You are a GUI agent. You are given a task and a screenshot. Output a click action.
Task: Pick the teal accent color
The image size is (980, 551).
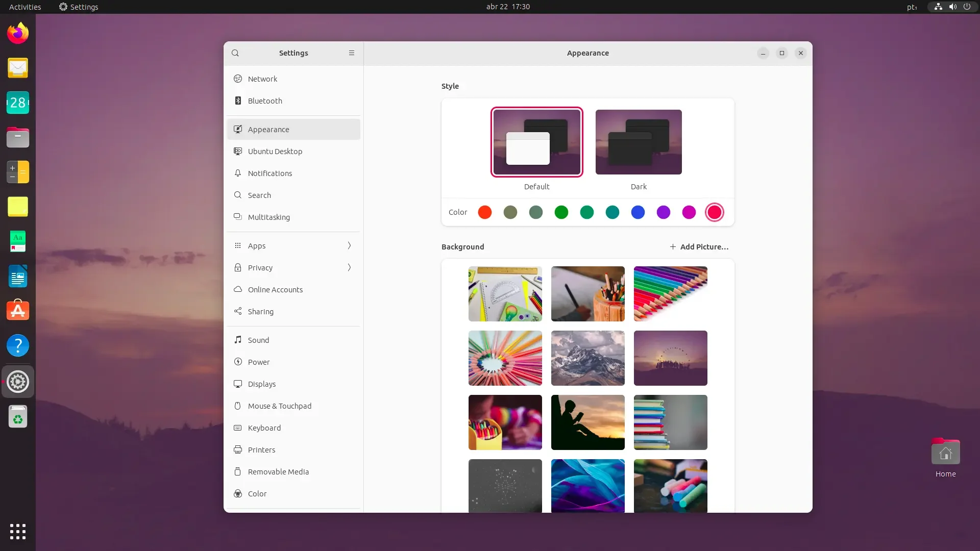612,212
